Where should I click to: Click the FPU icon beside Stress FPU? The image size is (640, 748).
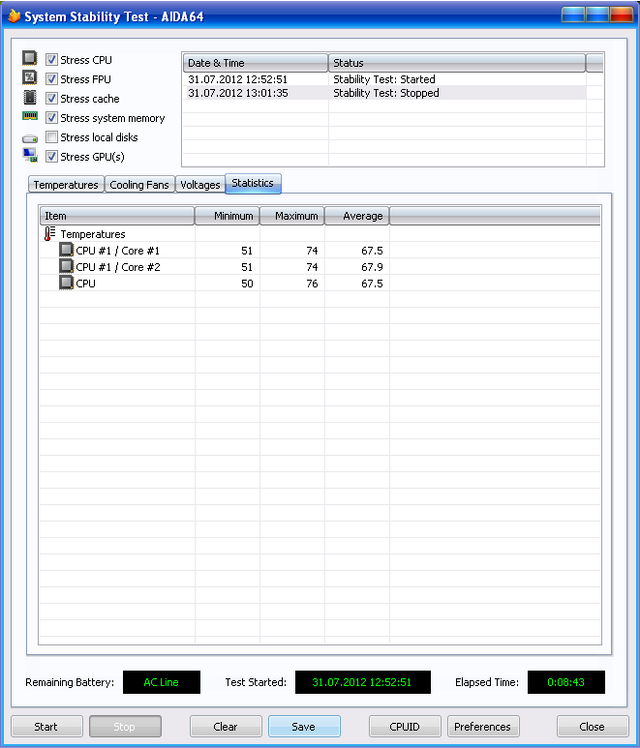pos(30,78)
